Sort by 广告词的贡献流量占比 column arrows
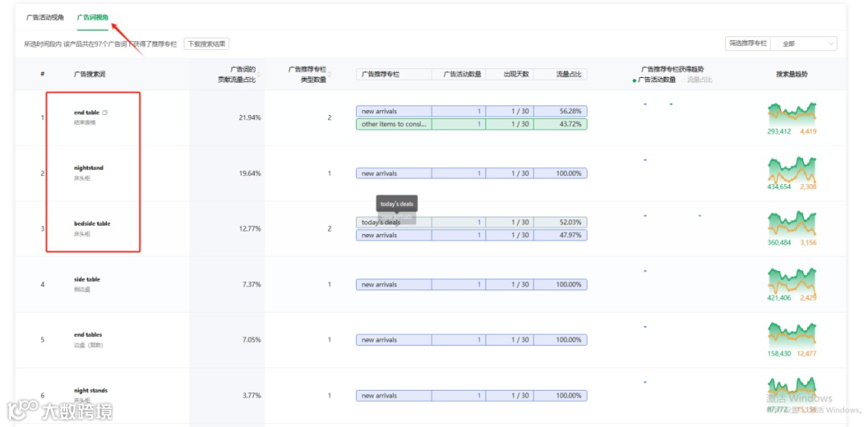 (x=258, y=74)
